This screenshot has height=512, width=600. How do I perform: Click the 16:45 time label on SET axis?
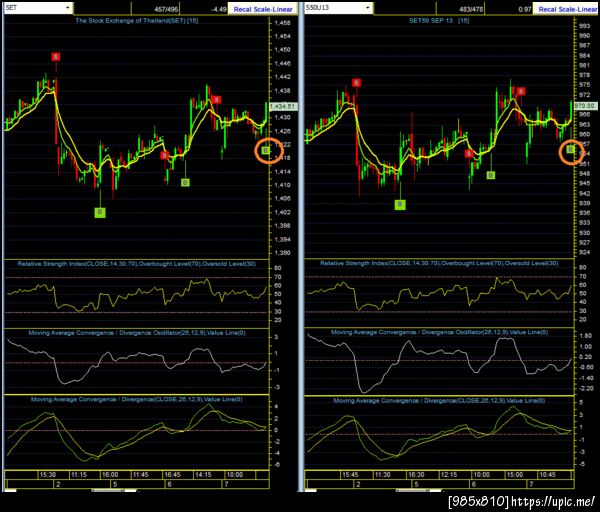tap(172, 474)
